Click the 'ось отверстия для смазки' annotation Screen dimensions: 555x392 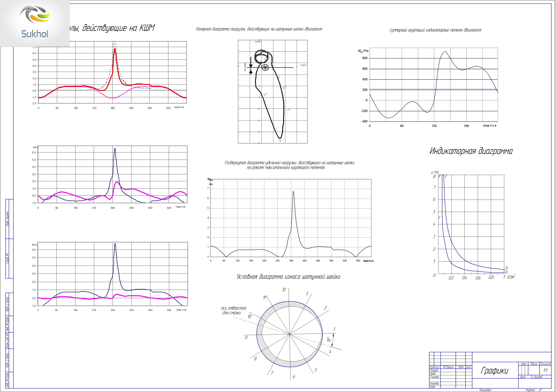(x=233, y=311)
